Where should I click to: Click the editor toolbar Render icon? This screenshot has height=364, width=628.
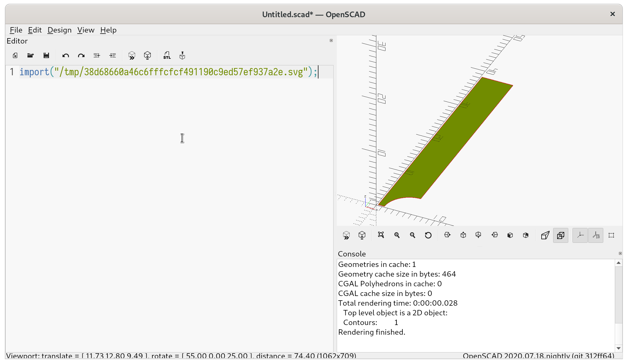tap(147, 56)
